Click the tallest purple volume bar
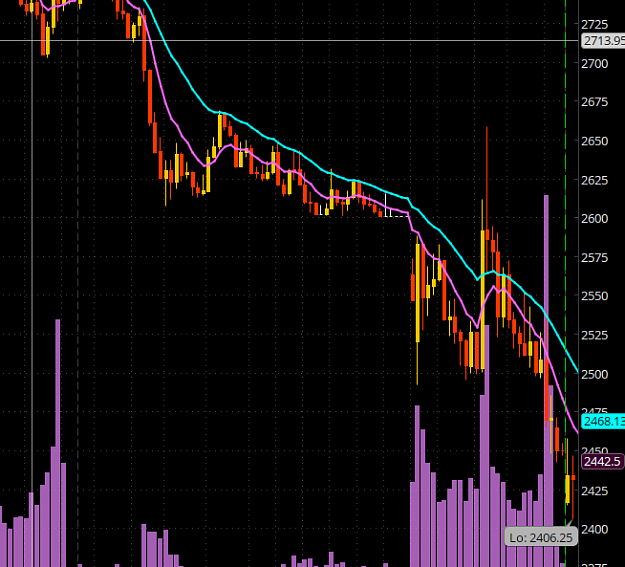This screenshot has height=567, width=625. [546, 381]
